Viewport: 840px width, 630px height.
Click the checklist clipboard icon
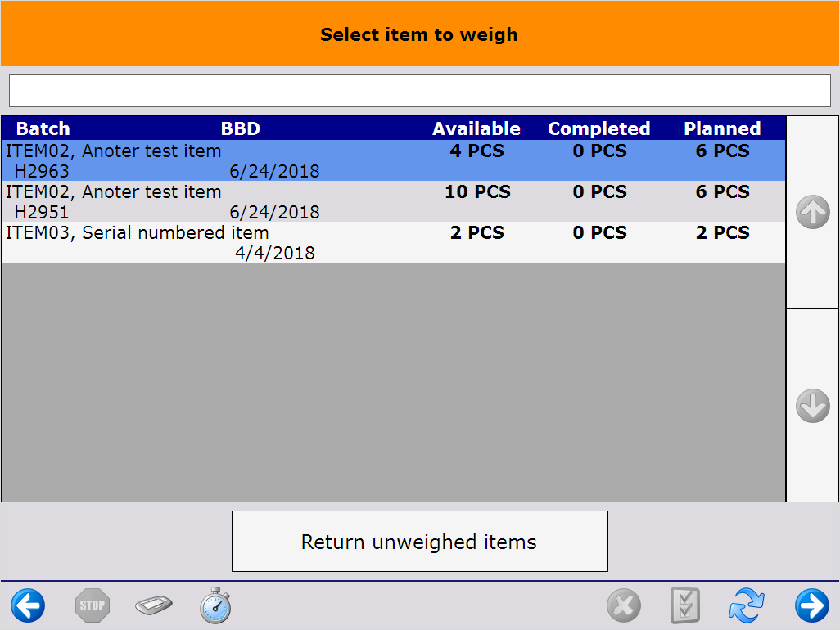click(x=684, y=606)
